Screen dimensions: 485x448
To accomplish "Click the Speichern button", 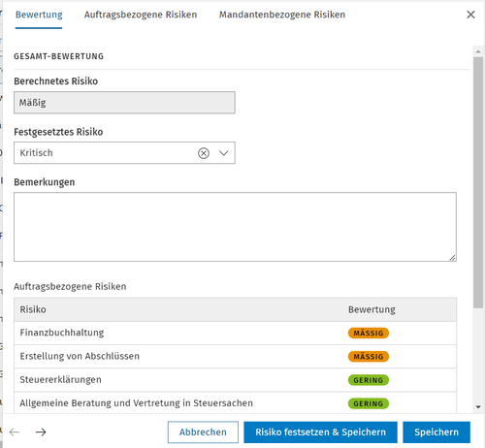I will click(x=436, y=432).
